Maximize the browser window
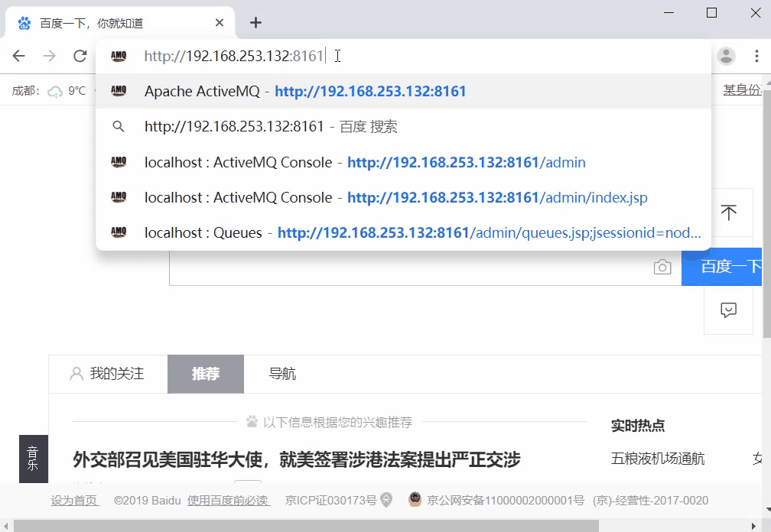 [x=711, y=13]
